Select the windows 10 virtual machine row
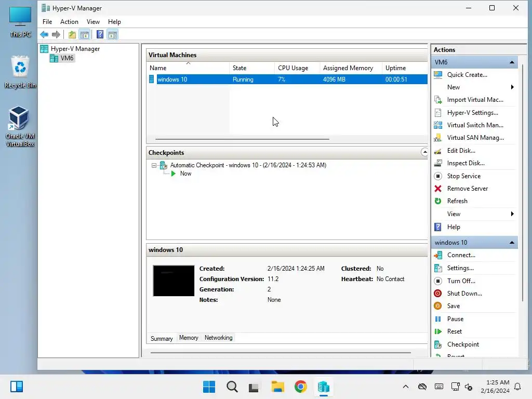Viewport: 532px width, 399px height. (x=288, y=79)
